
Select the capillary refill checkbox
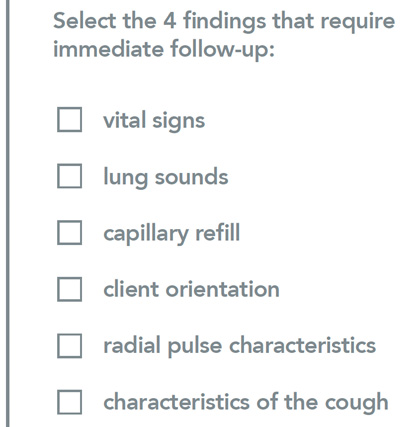coord(69,232)
